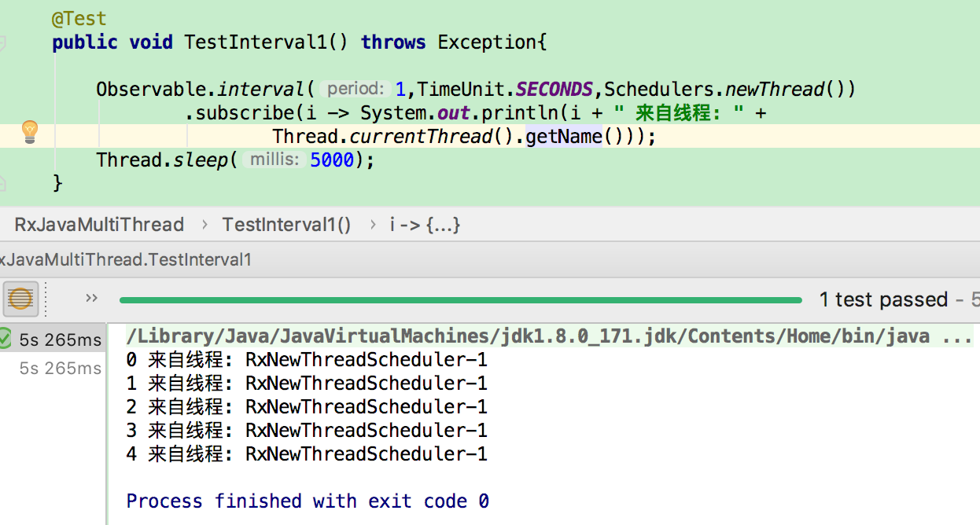Click the round test results icon in toolbar
Image resolution: width=980 pixels, height=525 pixels.
[x=20, y=299]
